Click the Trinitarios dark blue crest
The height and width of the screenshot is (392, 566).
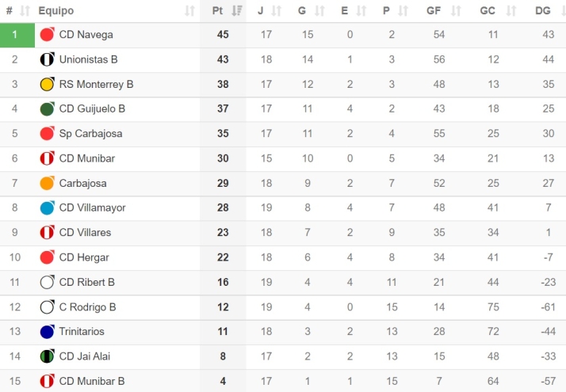click(x=47, y=332)
